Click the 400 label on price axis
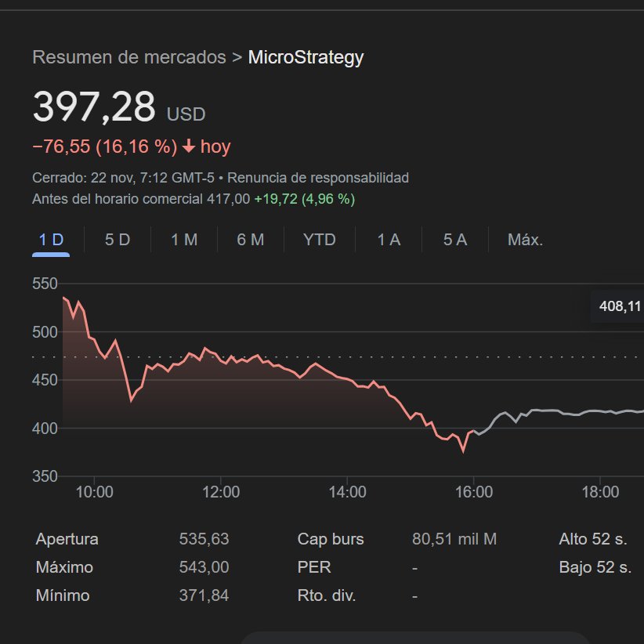The image size is (644, 644). point(45,429)
